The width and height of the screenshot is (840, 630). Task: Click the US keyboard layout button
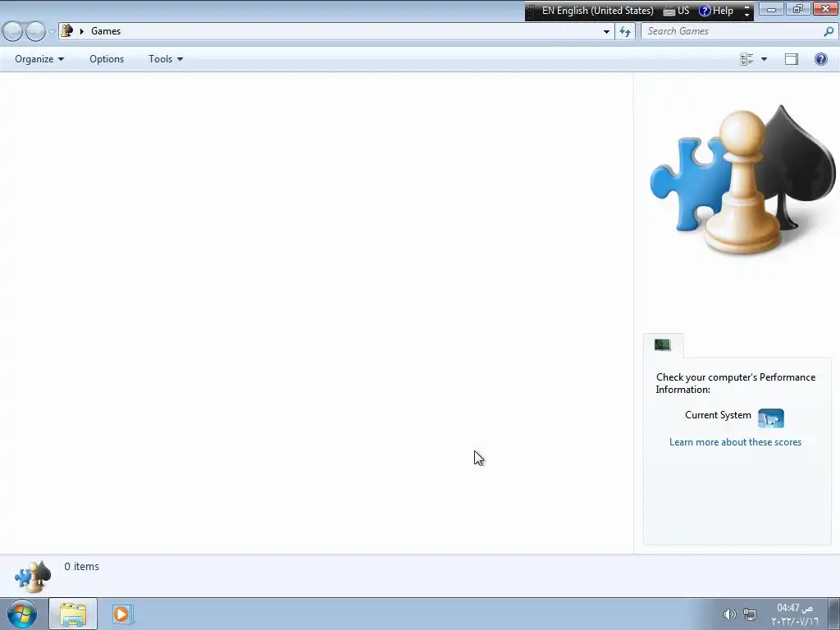676,11
